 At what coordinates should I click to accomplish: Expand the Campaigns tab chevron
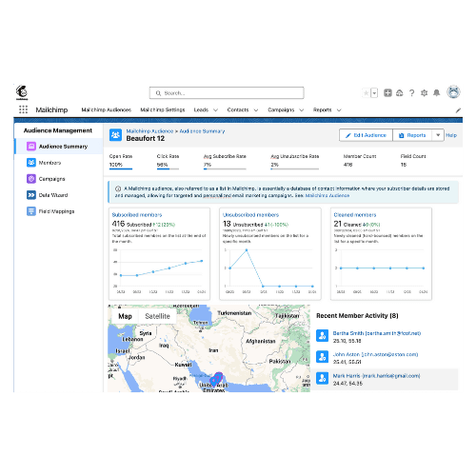302,110
